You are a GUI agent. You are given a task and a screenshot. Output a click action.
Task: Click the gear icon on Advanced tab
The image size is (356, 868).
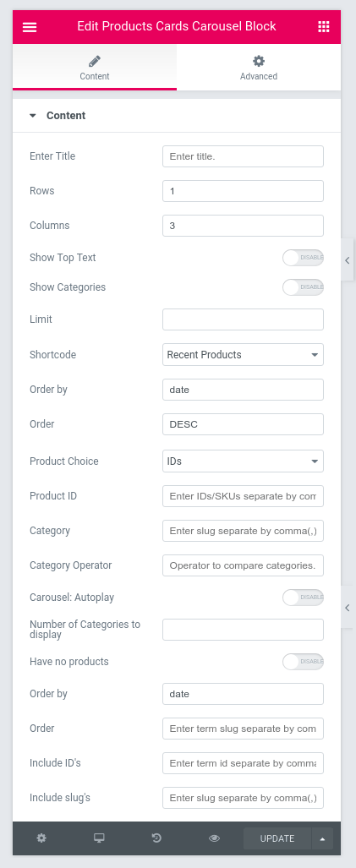[259, 61]
